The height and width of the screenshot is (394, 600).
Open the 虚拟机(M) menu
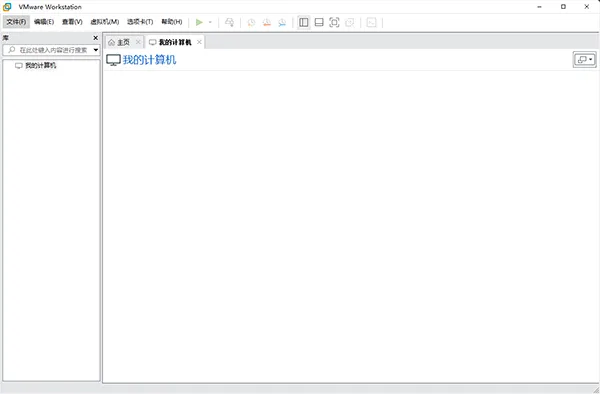[x=104, y=22]
